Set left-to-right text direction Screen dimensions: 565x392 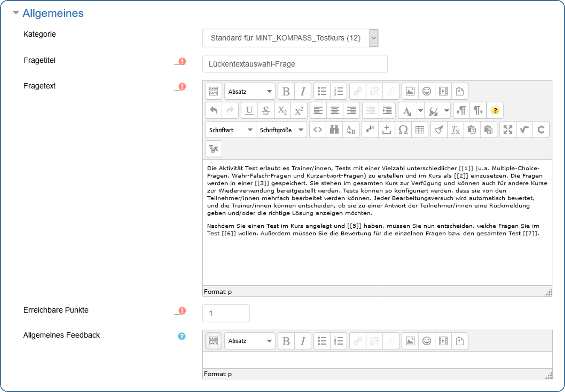461,110
